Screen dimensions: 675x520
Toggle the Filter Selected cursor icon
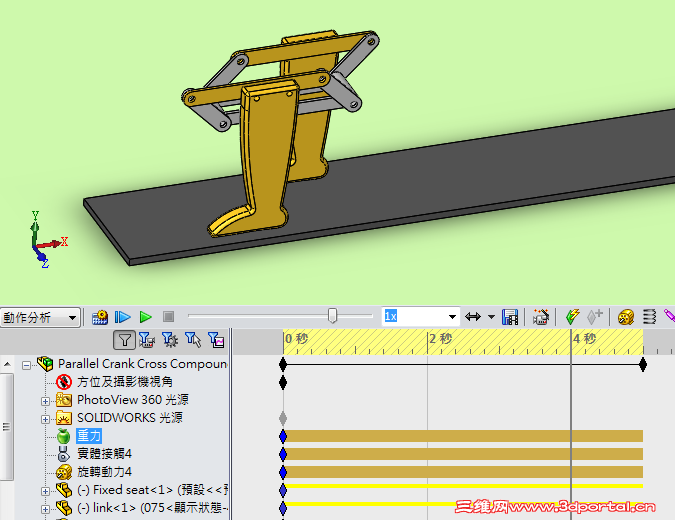pyautogui.click(x=193, y=340)
